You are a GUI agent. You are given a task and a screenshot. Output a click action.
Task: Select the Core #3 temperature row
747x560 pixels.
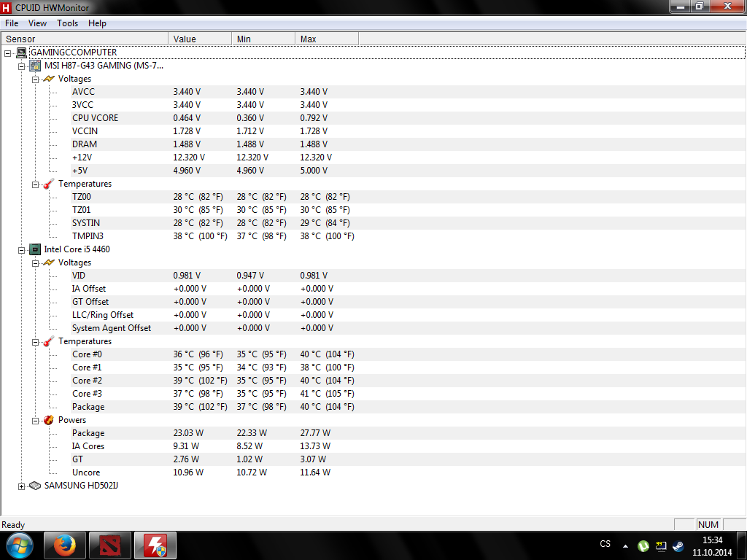(x=409, y=394)
